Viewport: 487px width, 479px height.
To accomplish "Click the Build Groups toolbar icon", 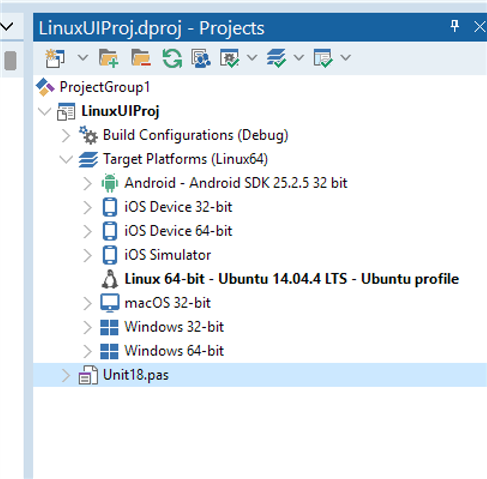I will click(201, 58).
